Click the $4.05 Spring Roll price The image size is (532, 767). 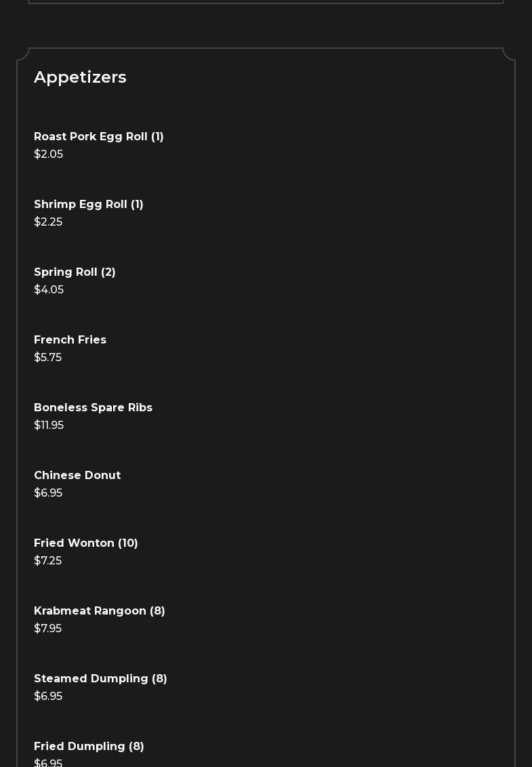(49, 290)
